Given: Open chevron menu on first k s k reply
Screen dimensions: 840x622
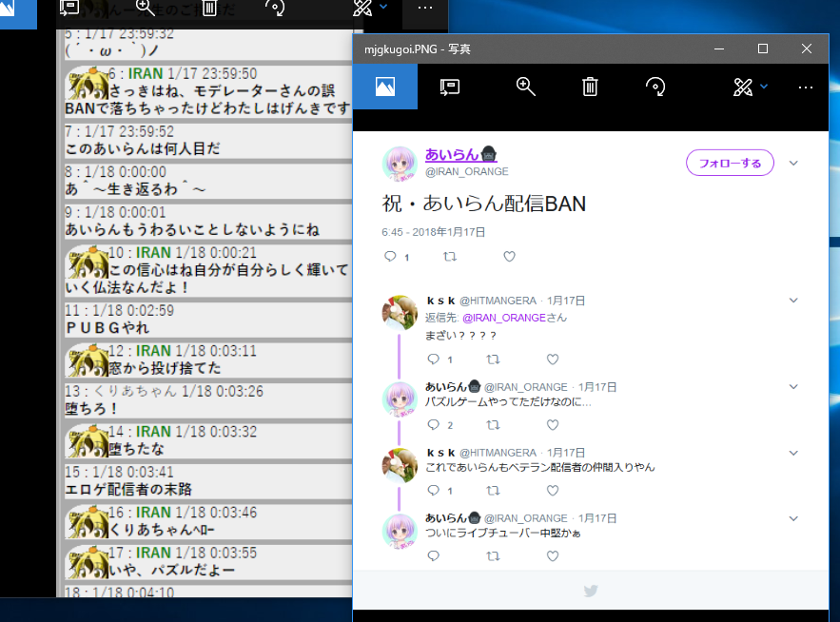Looking at the screenshot, I should click(794, 301).
